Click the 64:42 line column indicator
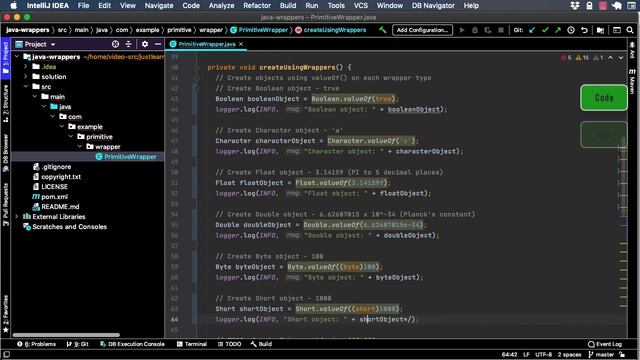640x360 pixels. click(509, 355)
